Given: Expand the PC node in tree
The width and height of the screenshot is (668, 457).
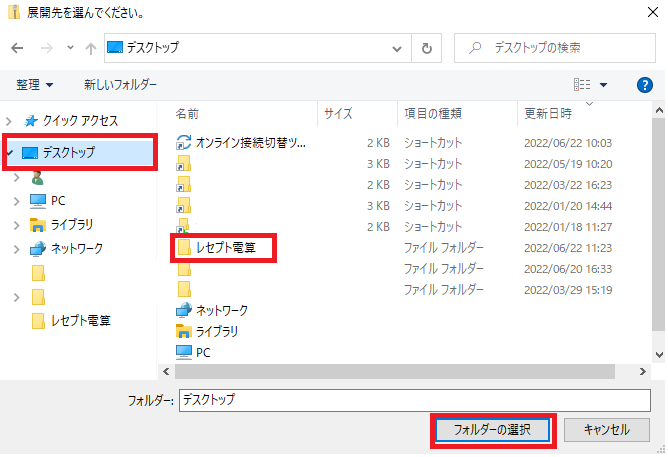Looking at the screenshot, I should tap(17, 201).
